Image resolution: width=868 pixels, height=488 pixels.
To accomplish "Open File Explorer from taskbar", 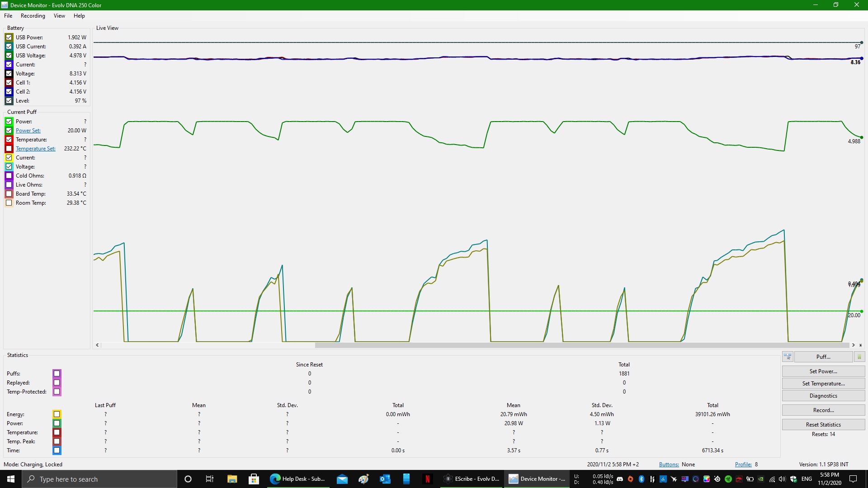I will [x=232, y=479].
